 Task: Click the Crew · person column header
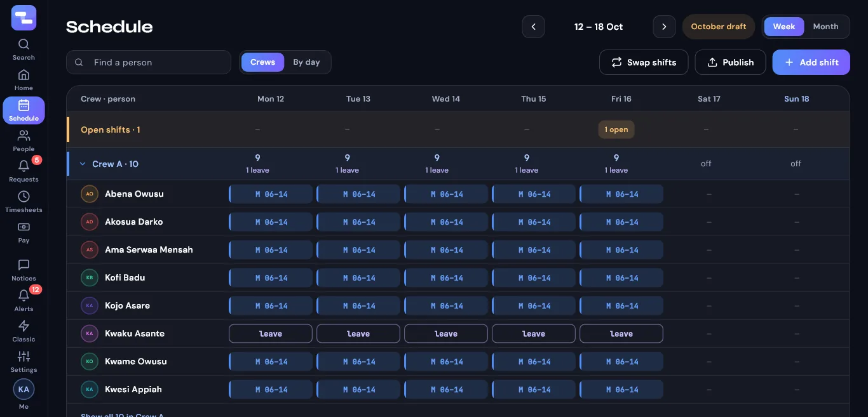pos(108,99)
